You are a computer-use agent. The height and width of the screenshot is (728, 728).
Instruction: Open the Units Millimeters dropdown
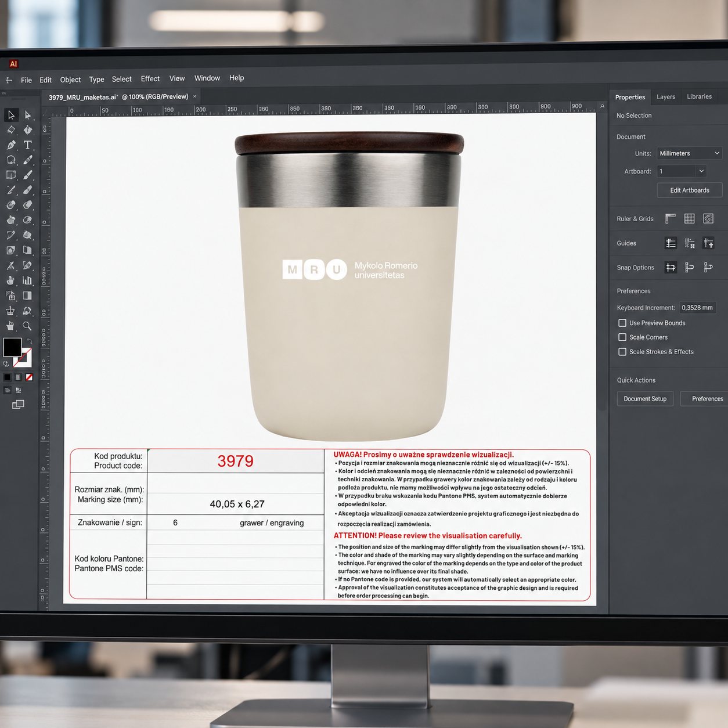pos(690,153)
